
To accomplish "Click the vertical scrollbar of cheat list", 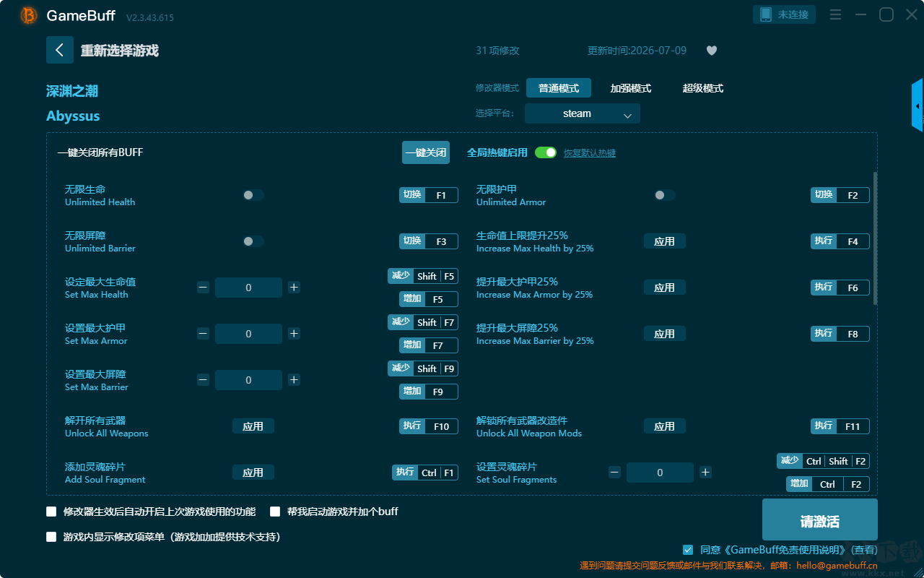I will tap(876, 238).
